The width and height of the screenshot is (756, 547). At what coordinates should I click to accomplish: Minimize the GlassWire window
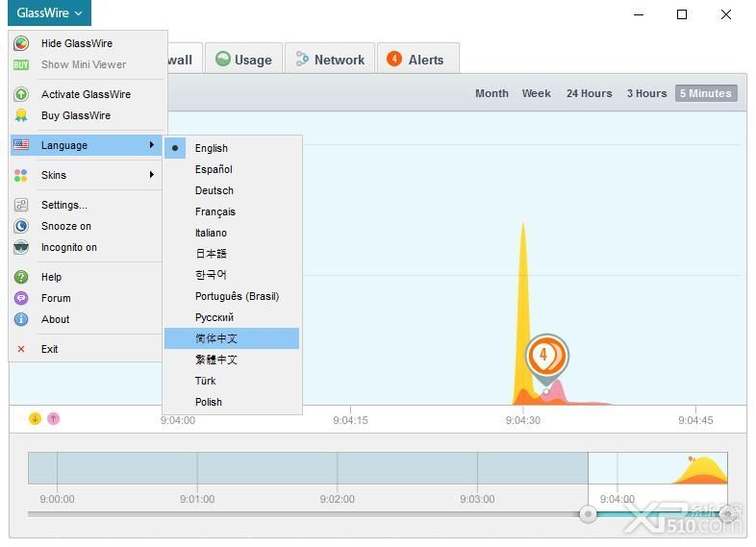pos(639,14)
